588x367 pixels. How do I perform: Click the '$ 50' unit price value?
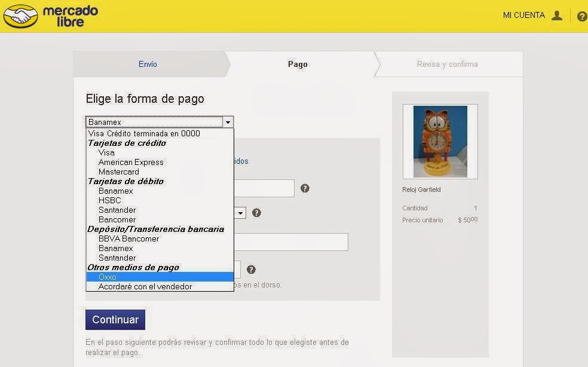point(468,220)
